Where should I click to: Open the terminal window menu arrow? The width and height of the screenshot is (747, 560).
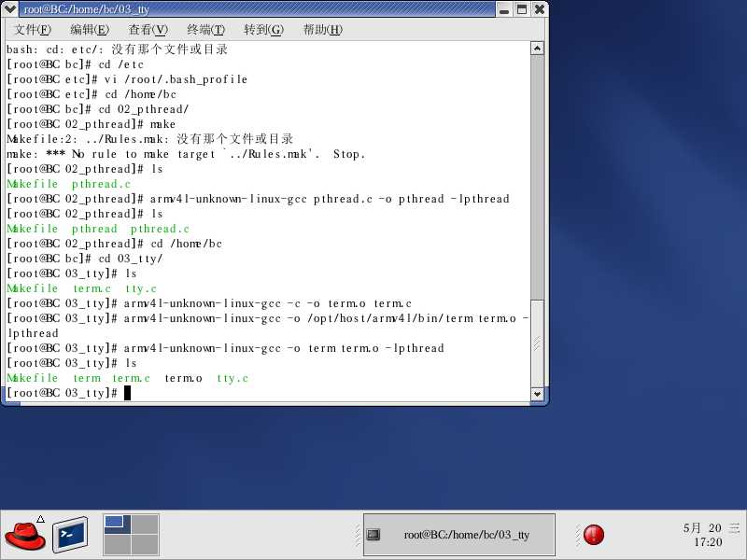9,8
